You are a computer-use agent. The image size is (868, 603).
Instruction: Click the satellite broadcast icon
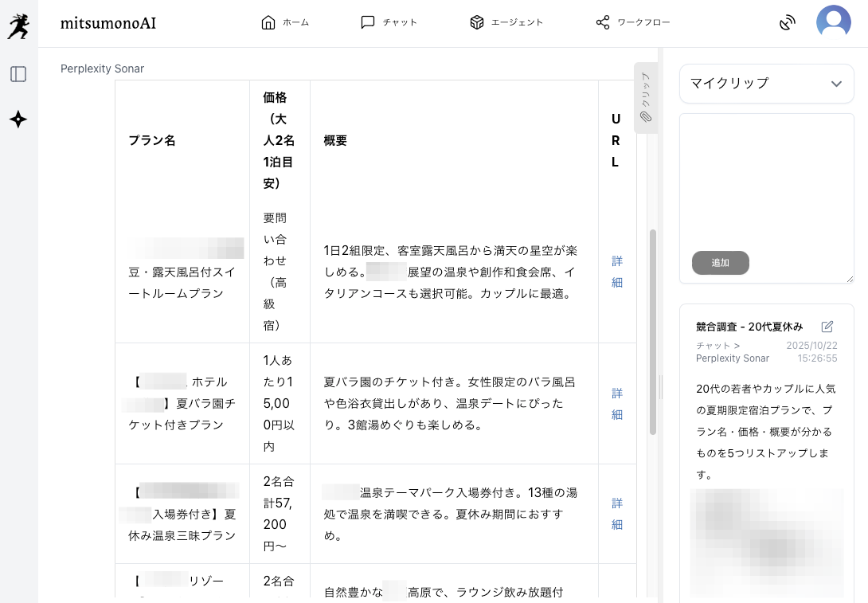point(787,22)
